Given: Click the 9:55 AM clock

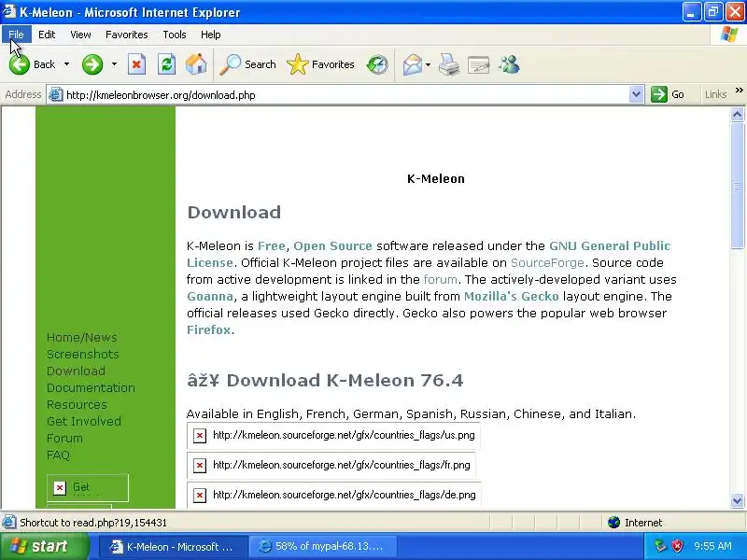Looking at the screenshot, I should click(712, 546).
